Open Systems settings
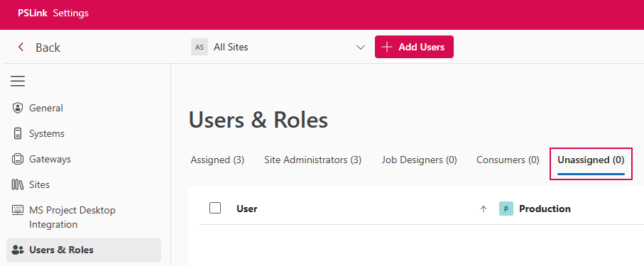This screenshot has width=644, height=266. pos(46,133)
